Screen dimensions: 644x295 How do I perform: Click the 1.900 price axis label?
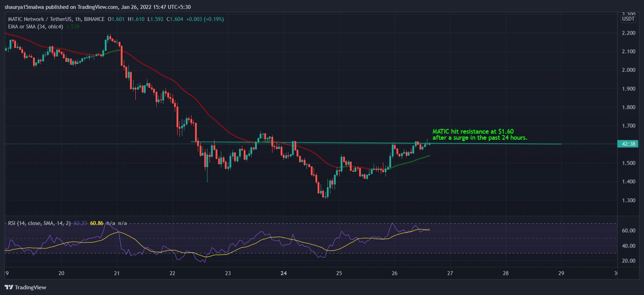[628, 88]
